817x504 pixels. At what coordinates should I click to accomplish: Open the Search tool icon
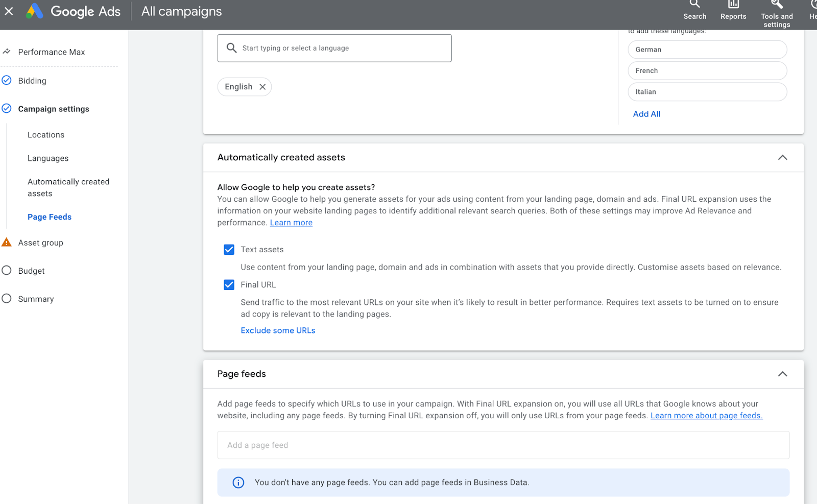pos(694,4)
